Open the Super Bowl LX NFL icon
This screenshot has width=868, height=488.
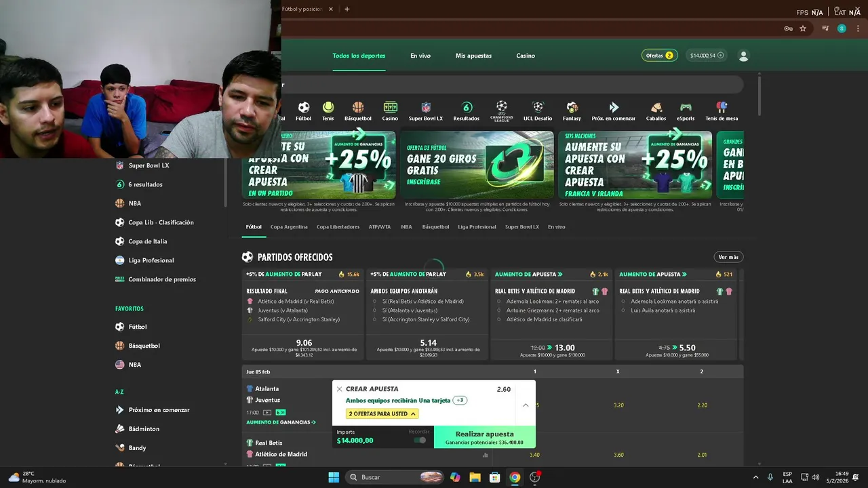pos(426,107)
